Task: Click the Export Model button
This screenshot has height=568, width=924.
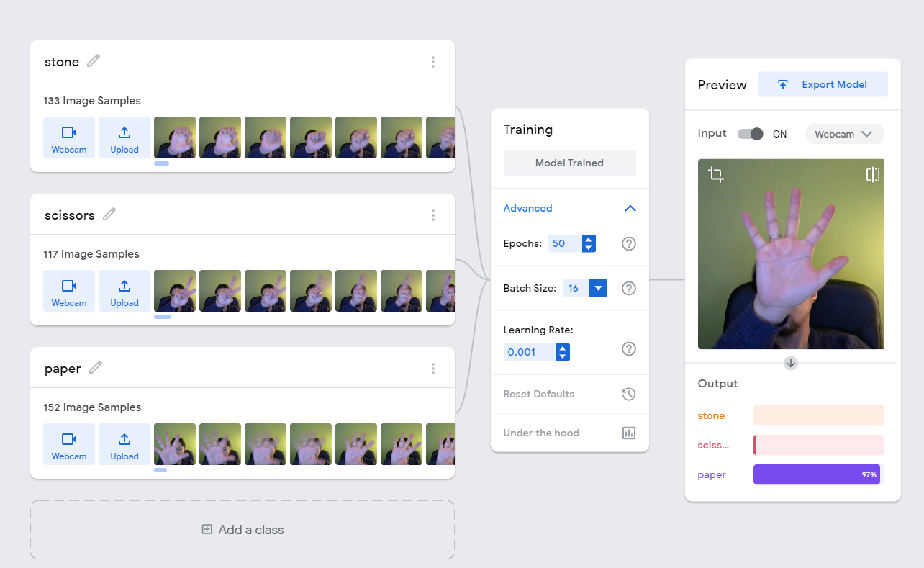Action: 823,84
